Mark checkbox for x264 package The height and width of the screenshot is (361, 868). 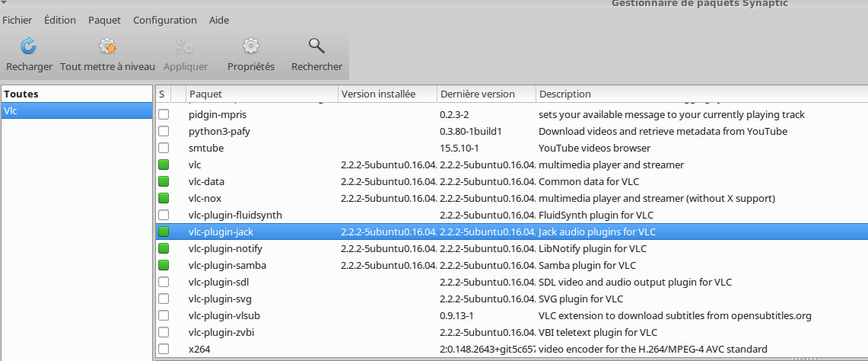pyautogui.click(x=164, y=349)
